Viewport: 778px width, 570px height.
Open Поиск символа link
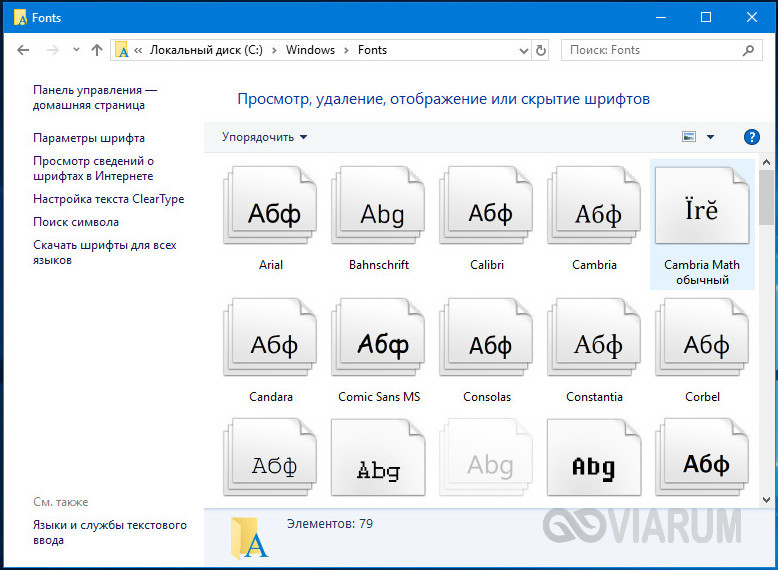76,222
